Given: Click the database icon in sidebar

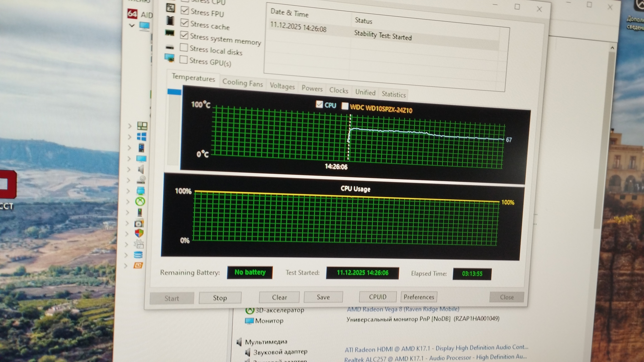Looking at the screenshot, I should 138,255.
